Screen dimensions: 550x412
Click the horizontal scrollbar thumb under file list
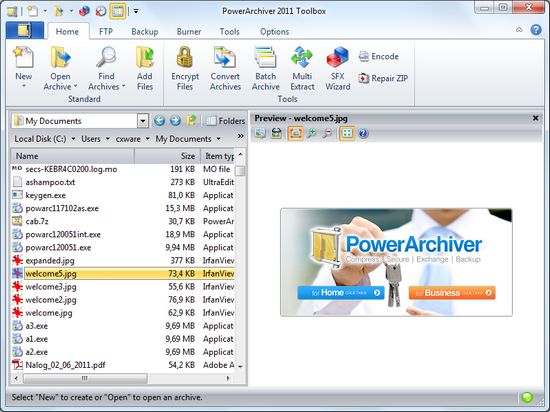tap(85, 378)
